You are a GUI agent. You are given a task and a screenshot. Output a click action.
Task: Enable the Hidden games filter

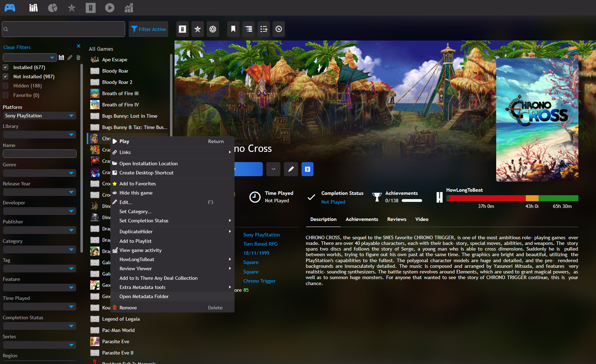(6, 85)
